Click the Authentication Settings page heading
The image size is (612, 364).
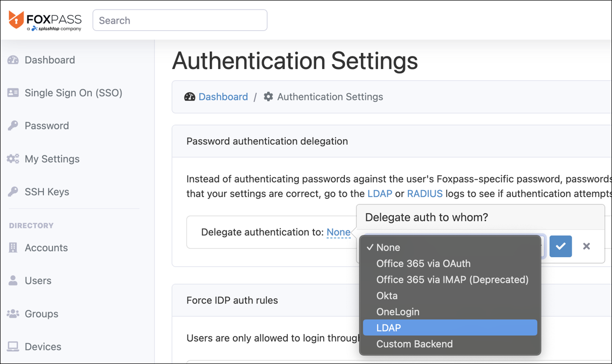[x=295, y=62]
